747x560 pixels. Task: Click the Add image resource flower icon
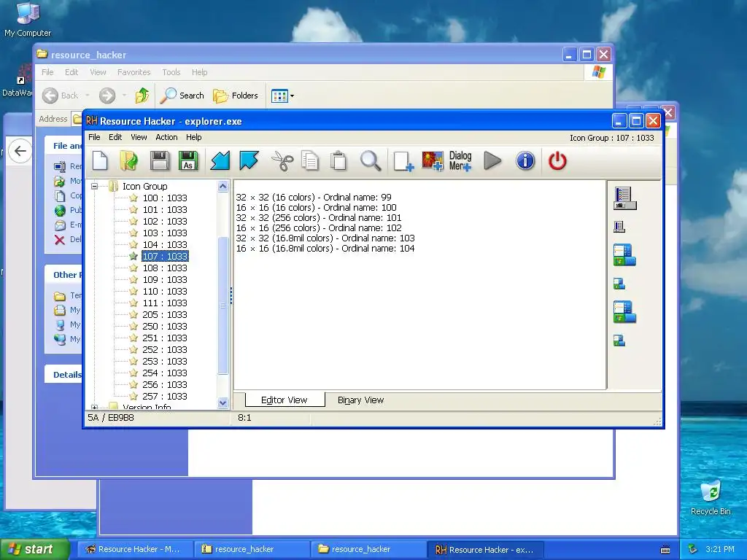tap(432, 161)
